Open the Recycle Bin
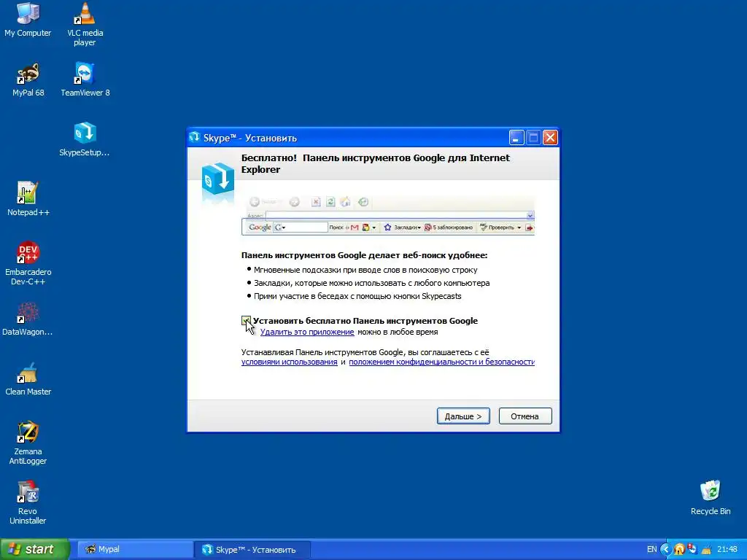 click(x=711, y=497)
